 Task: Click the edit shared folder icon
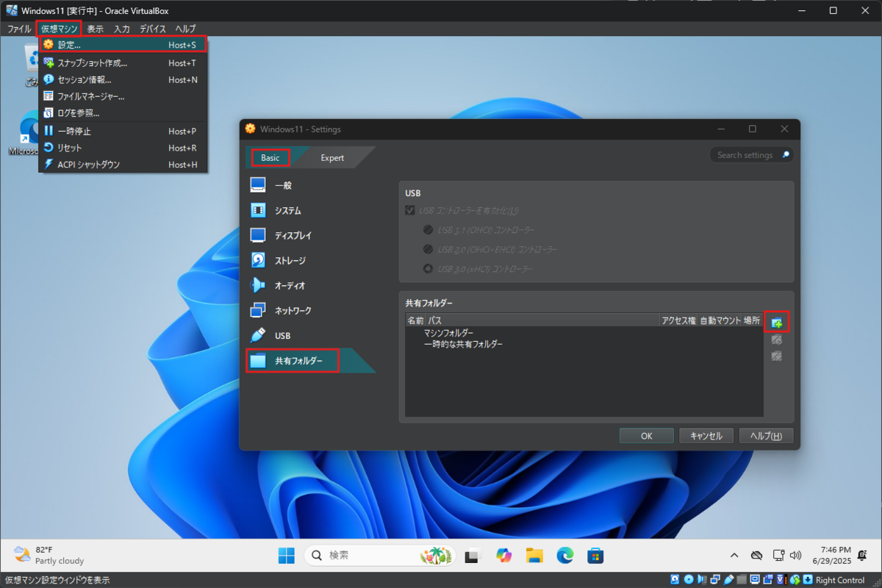777,340
